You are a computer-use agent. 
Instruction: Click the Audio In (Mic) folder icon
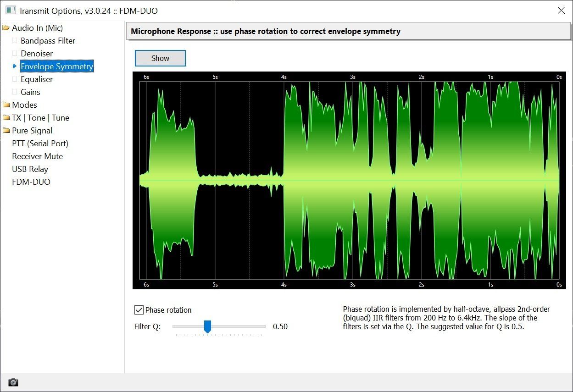pos(6,28)
